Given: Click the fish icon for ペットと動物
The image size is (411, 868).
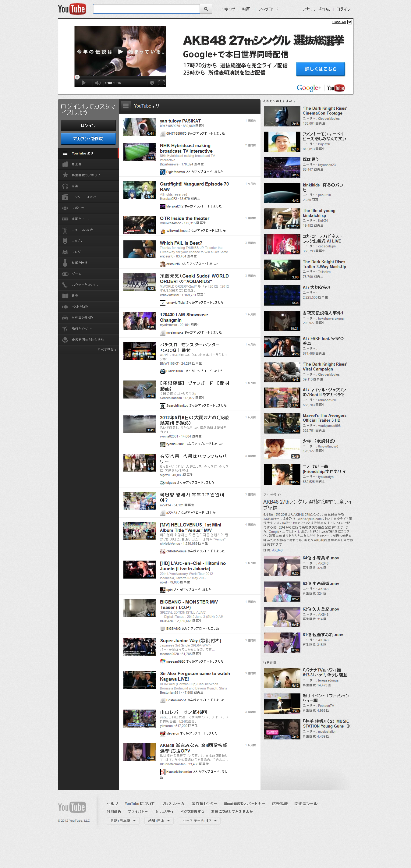Looking at the screenshot, I should 65,306.
